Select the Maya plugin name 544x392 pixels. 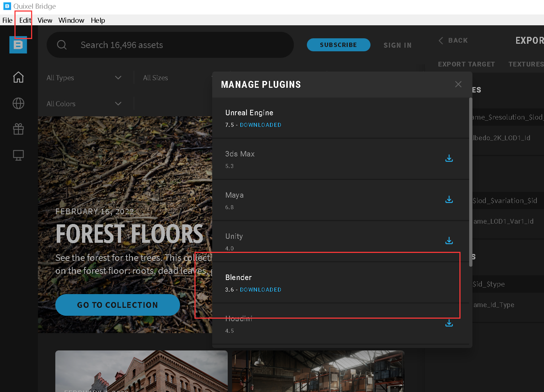click(234, 195)
